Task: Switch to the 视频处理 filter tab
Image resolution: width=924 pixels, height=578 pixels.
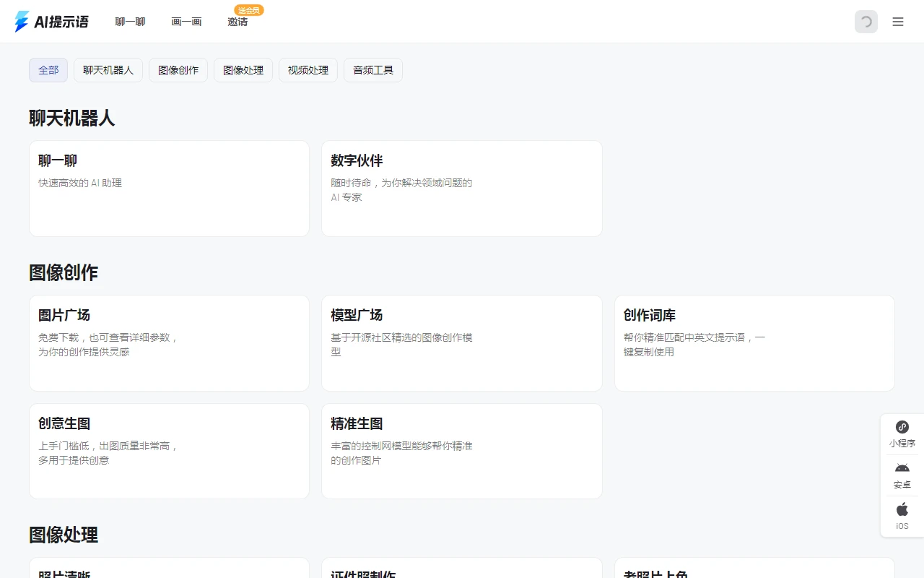Action: coord(308,70)
